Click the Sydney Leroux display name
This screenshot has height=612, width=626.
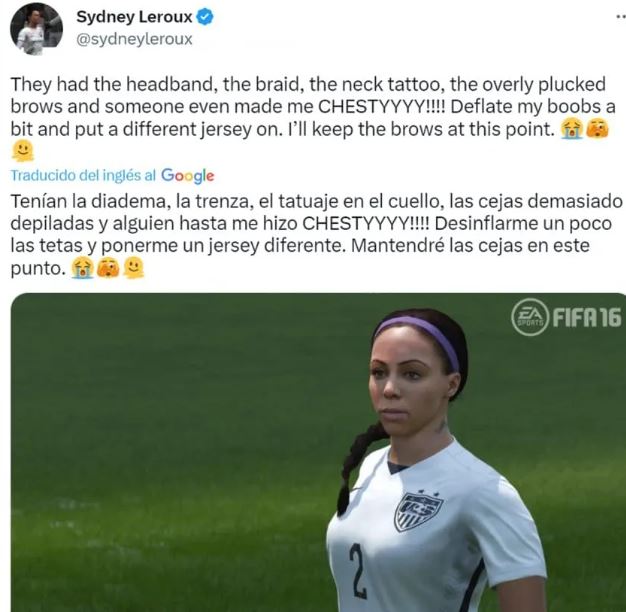(134, 17)
